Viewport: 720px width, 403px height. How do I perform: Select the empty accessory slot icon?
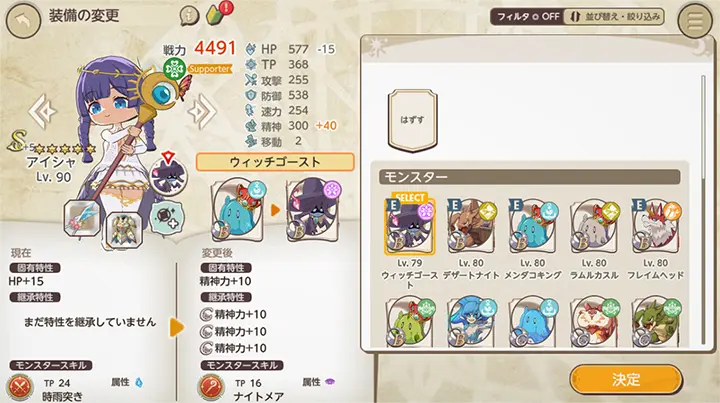tap(167, 217)
